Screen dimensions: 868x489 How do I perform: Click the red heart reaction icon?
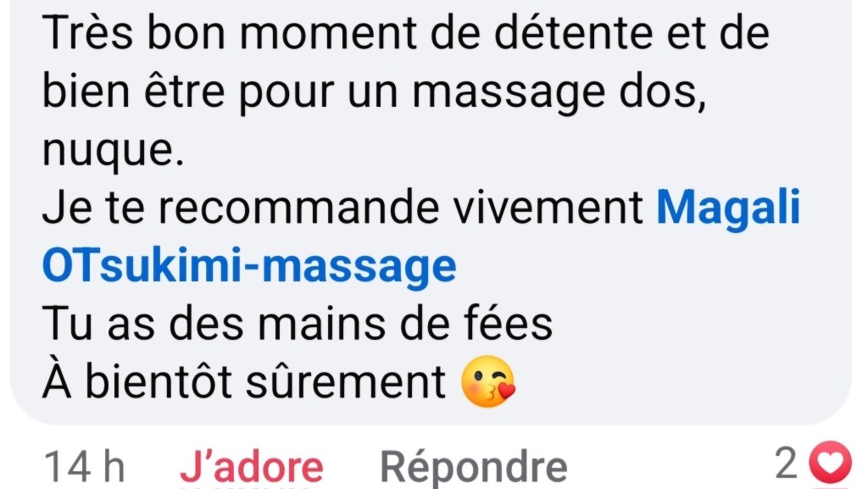(x=830, y=463)
